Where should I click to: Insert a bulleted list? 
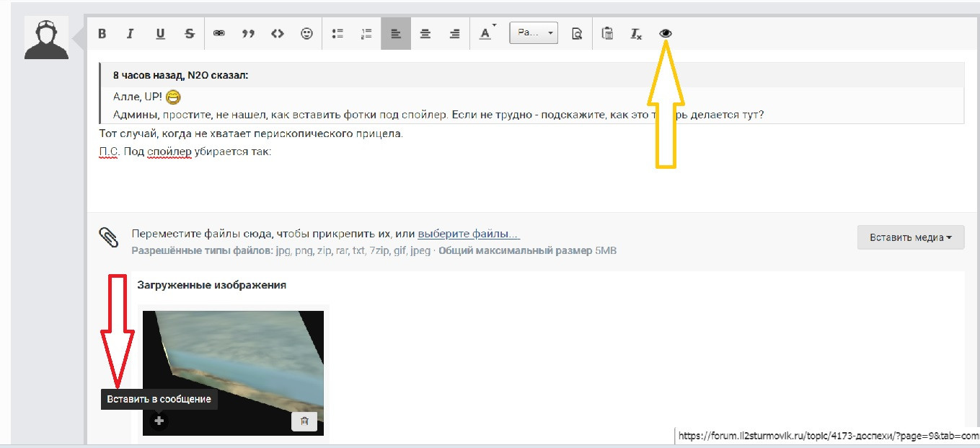click(337, 33)
